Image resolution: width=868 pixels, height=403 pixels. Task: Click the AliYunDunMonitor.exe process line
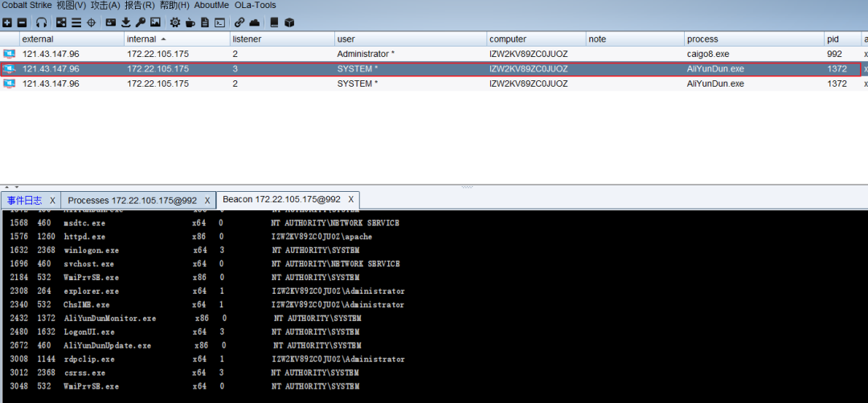(186, 319)
